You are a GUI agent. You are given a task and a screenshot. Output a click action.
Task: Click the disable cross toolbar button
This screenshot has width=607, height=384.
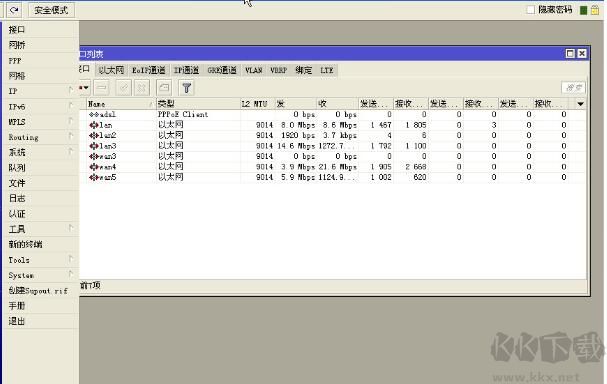(x=142, y=88)
